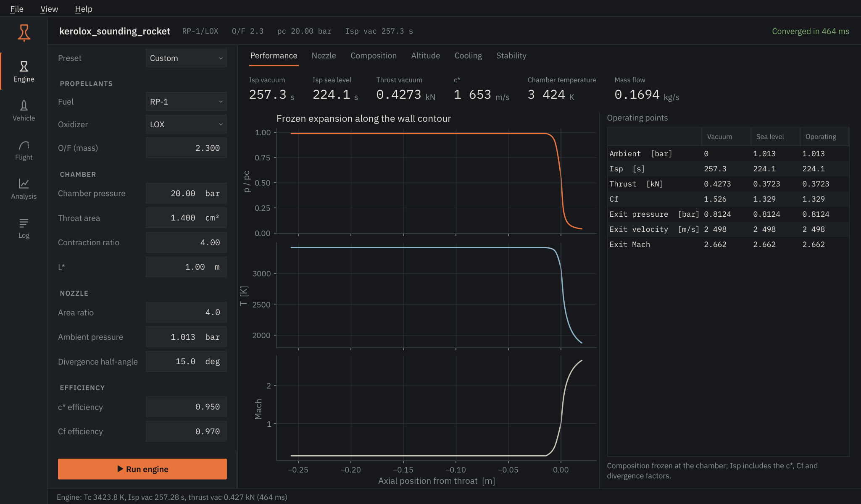Select the Chamber pressure input field
861x504 pixels.
[x=186, y=193]
